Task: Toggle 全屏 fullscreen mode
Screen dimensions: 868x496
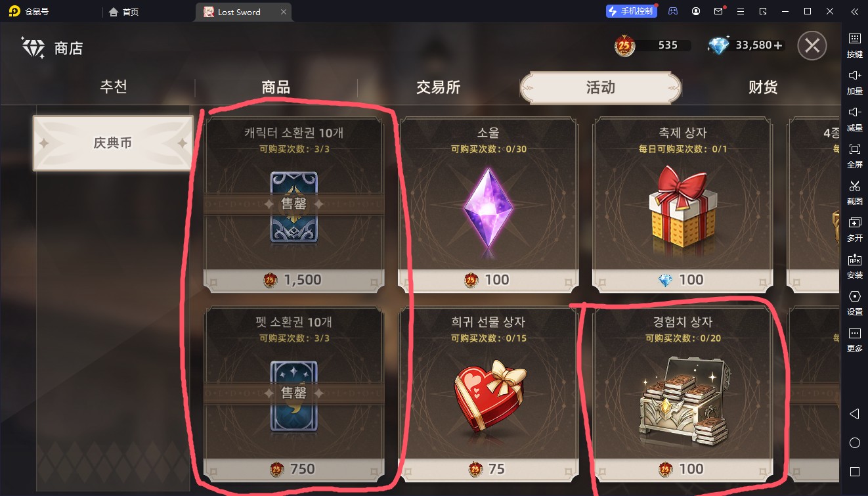Action: [x=854, y=156]
